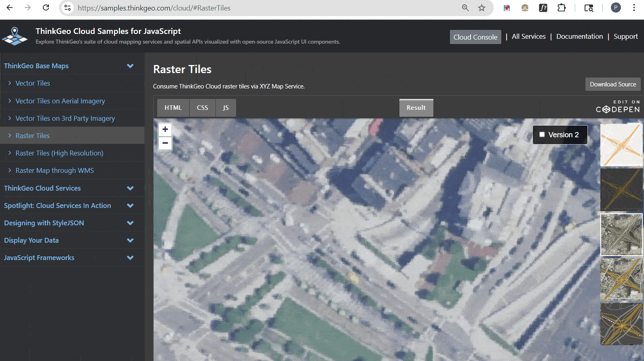Select the aerial imagery thumbnail

(x=621, y=235)
